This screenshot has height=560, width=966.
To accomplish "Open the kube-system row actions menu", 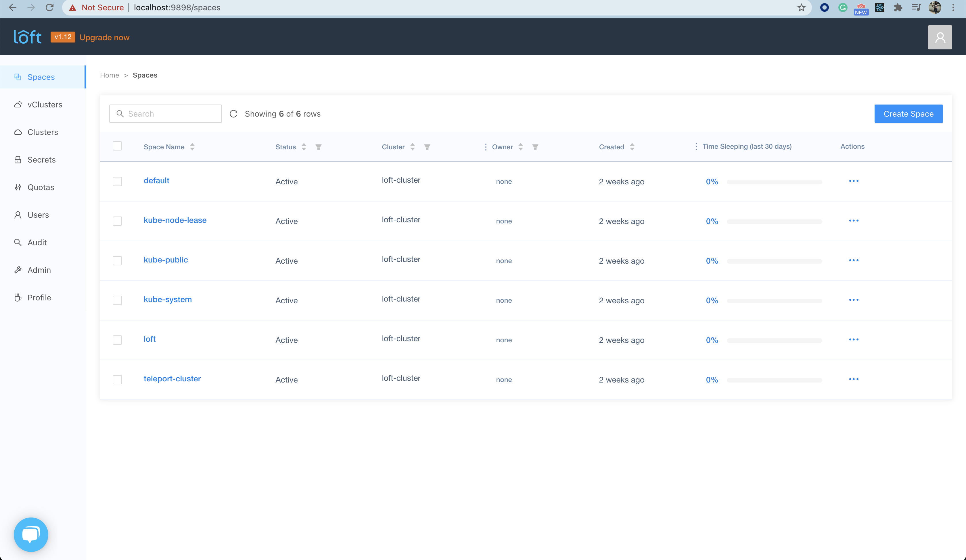I will pyautogui.click(x=853, y=300).
